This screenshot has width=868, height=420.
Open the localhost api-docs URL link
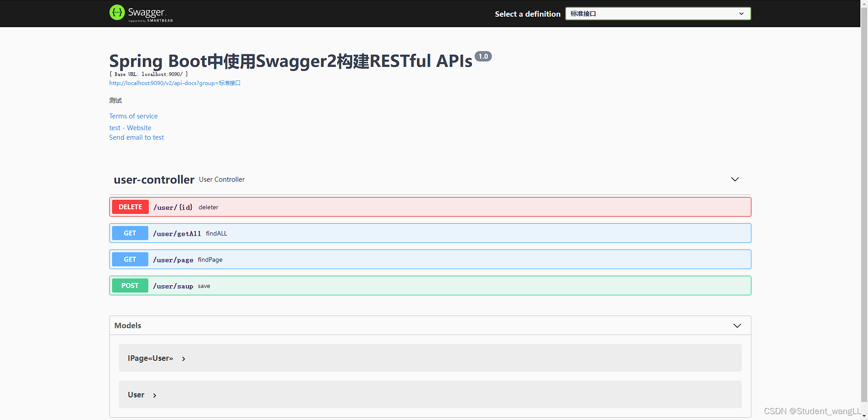tap(175, 83)
